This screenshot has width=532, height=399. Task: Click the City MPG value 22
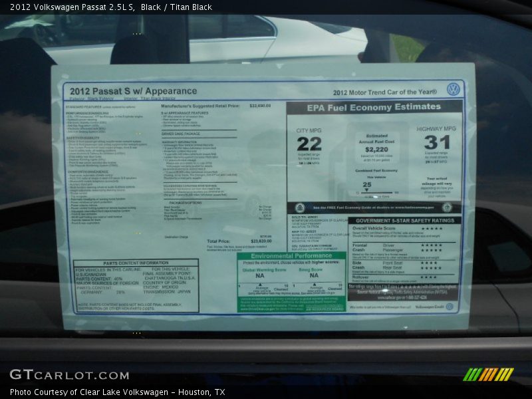(309, 144)
